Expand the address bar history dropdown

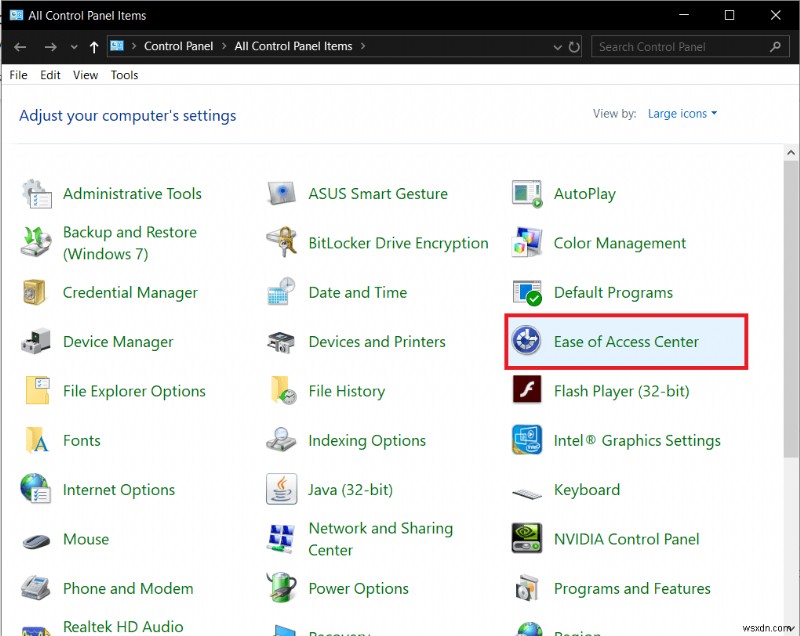pos(557,46)
